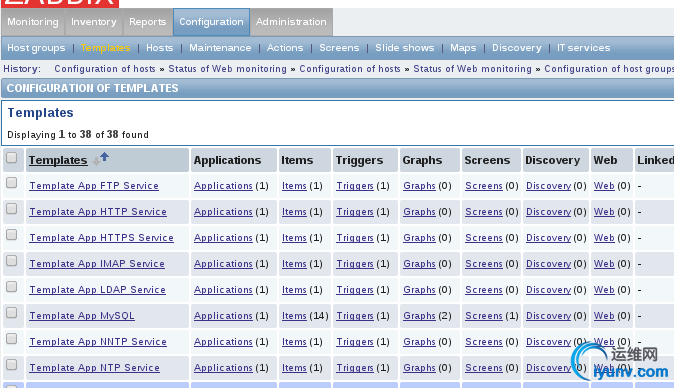Open Slide shows submenu item

[404, 48]
